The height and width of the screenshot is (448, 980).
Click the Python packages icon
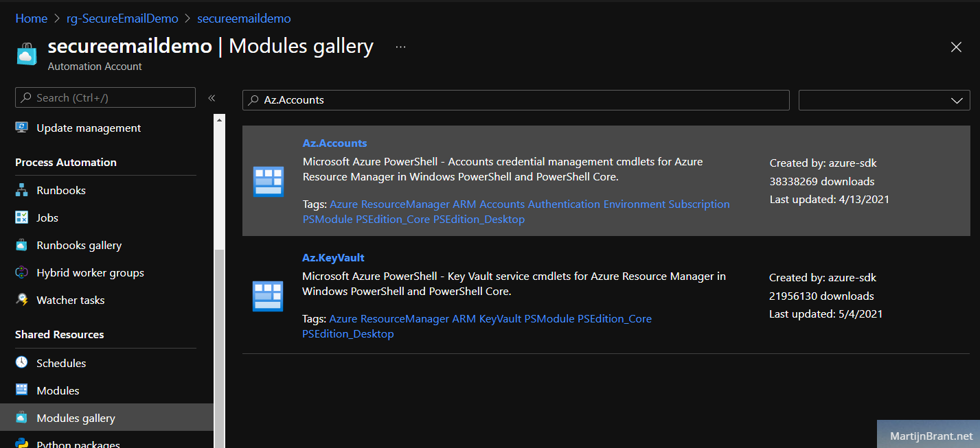[x=22, y=443]
